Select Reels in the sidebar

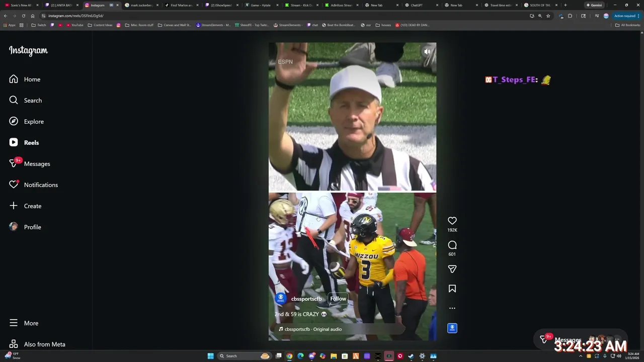24,143
